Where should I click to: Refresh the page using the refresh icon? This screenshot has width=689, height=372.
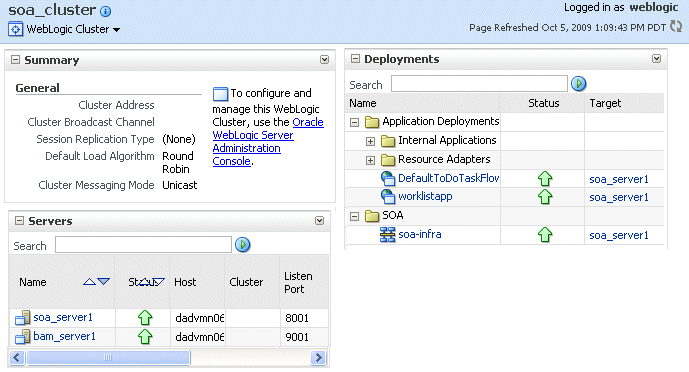676,26
